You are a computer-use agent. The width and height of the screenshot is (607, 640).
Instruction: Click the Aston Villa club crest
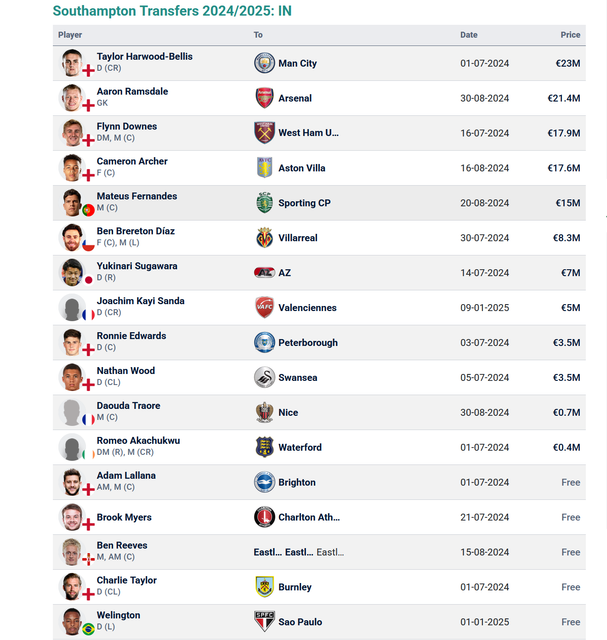pos(264,168)
